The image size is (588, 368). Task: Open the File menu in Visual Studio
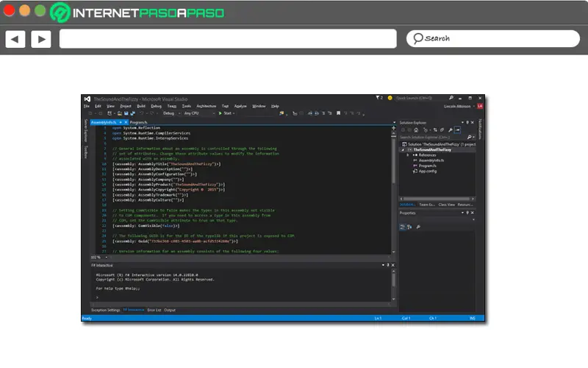pos(87,106)
